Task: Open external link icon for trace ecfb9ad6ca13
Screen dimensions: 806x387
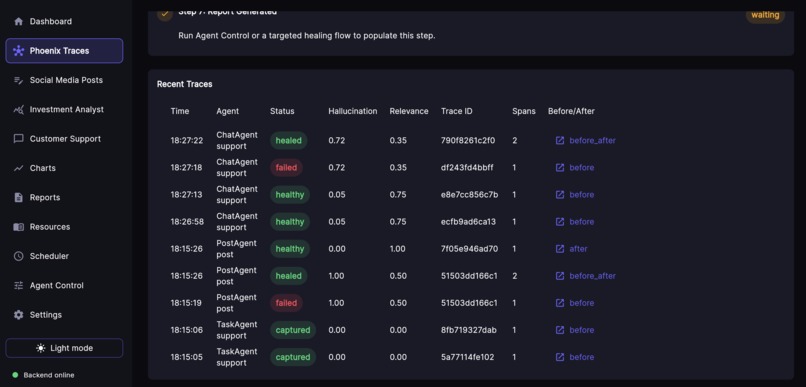Action: tap(560, 222)
